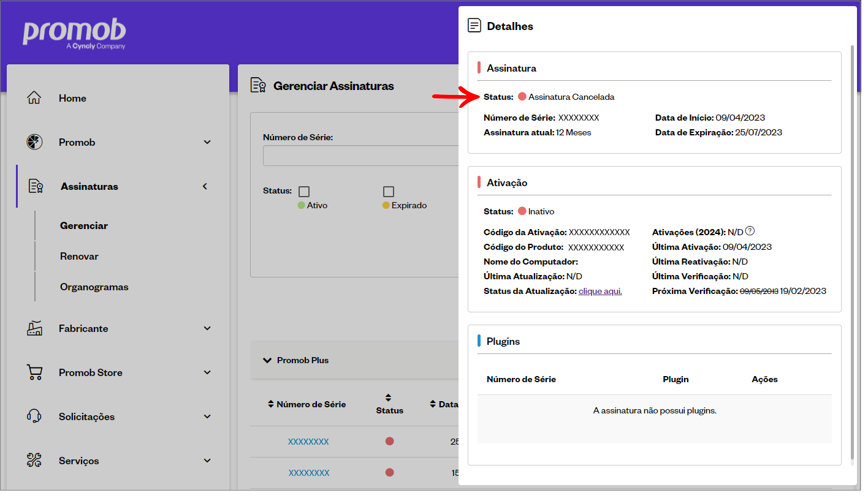Open the Renovar submenu item
868x501 pixels.
coord(79,256)
